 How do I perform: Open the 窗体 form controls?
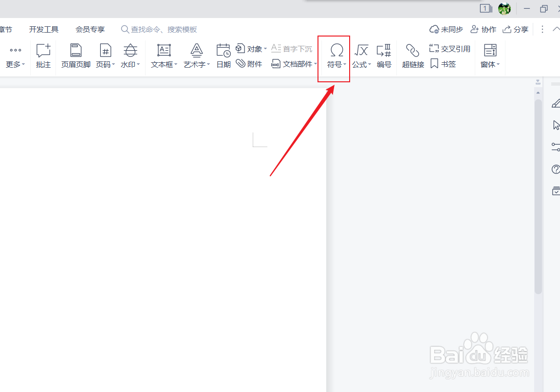(490, 56)
